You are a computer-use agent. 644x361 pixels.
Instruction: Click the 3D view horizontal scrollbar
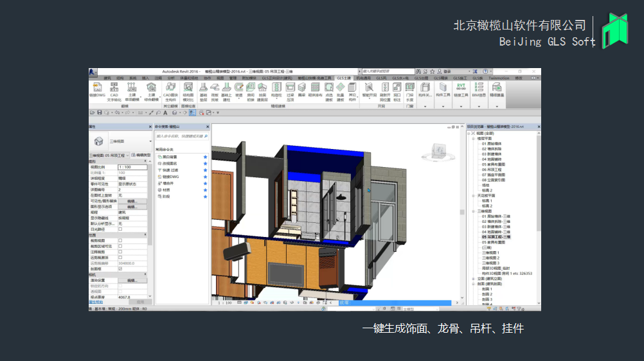[394, 303]
